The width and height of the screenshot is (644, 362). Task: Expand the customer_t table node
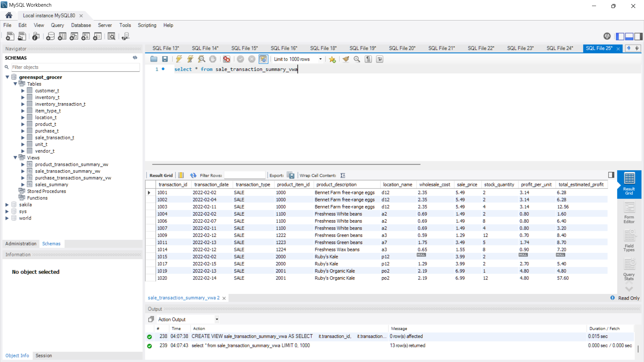point(23,90)
